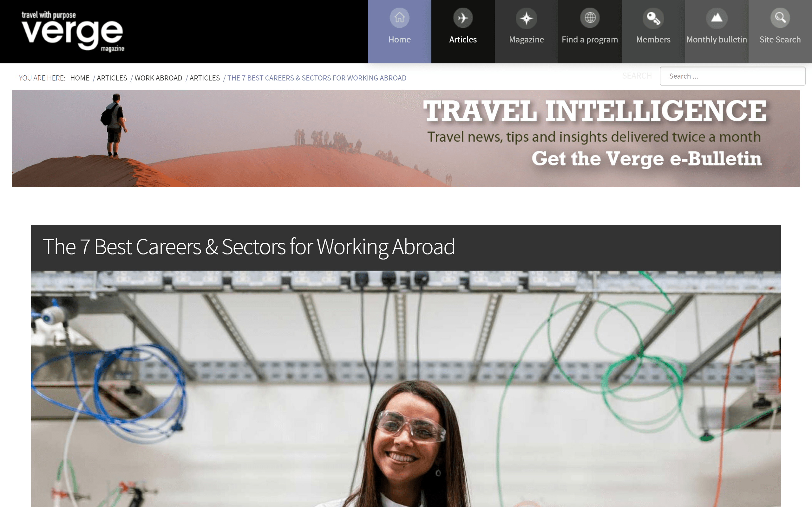Image resolution: width=812 pixels, height=507 pixels.
Task: Go to HOME in the breadcrumb
Action: [x=80, y=78]
